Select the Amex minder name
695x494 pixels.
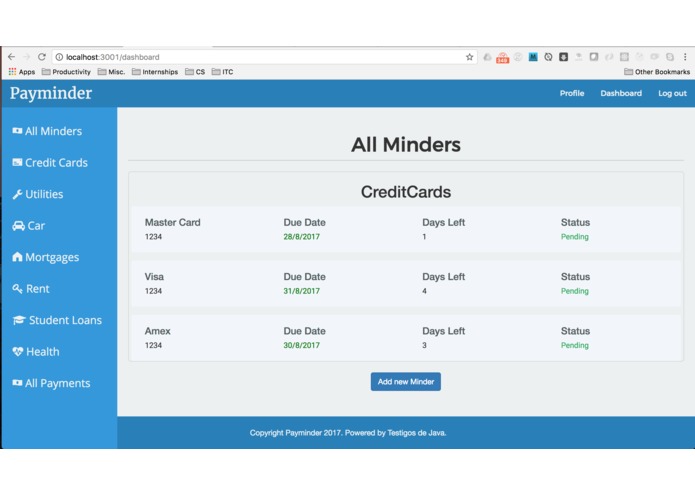[x=157, y=331]
